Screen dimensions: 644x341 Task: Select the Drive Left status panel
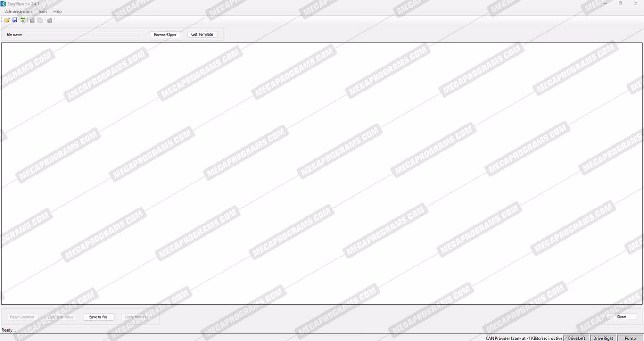577,338
